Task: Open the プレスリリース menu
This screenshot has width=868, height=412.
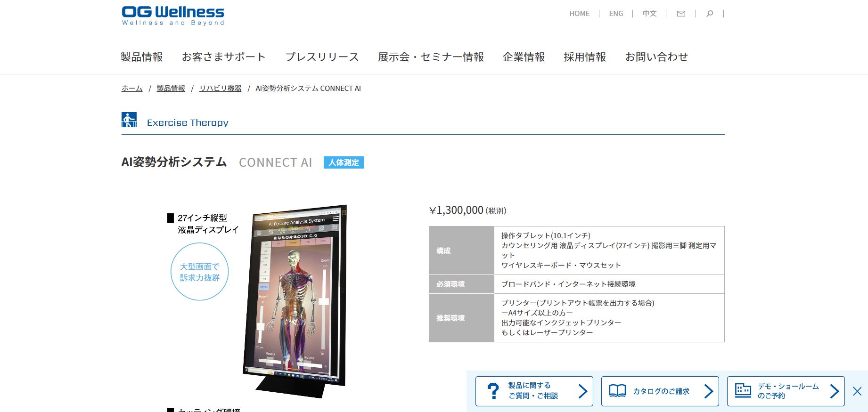Action: 322,57
